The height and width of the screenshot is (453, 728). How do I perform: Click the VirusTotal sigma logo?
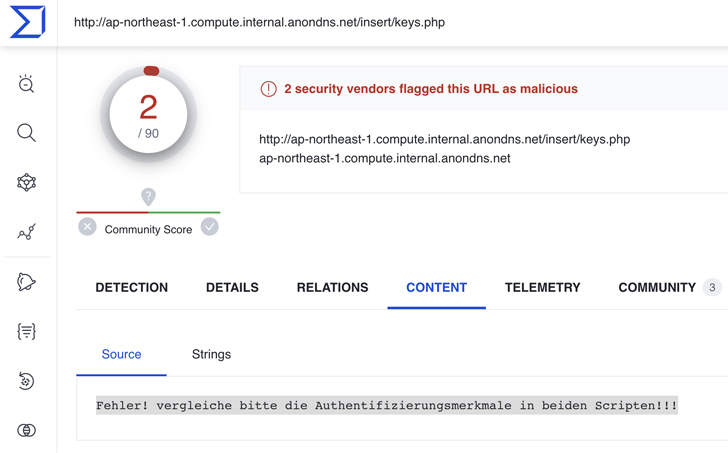pyautogui.click(x=27, y=22)
